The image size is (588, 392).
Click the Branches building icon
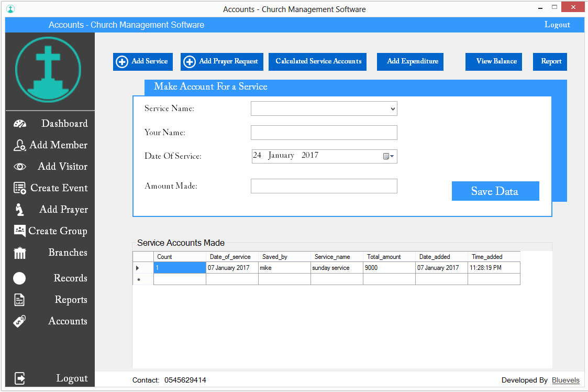pyautogui.click(x=20, y=253)
